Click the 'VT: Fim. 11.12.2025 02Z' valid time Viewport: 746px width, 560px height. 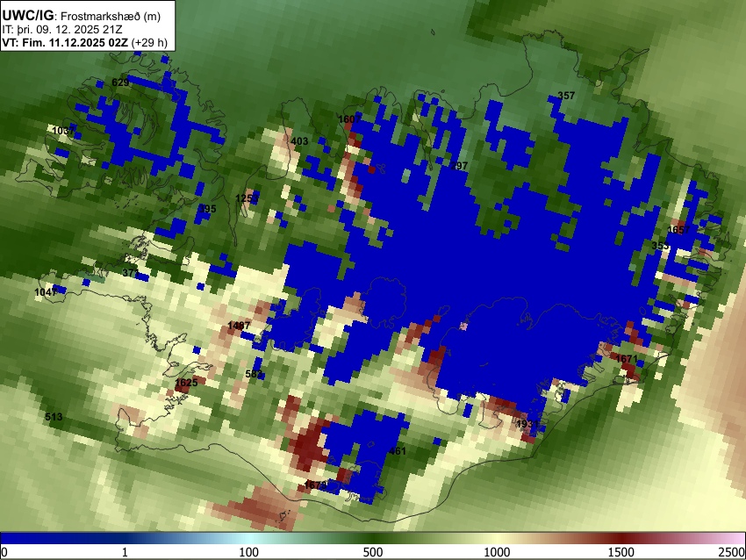65,42
